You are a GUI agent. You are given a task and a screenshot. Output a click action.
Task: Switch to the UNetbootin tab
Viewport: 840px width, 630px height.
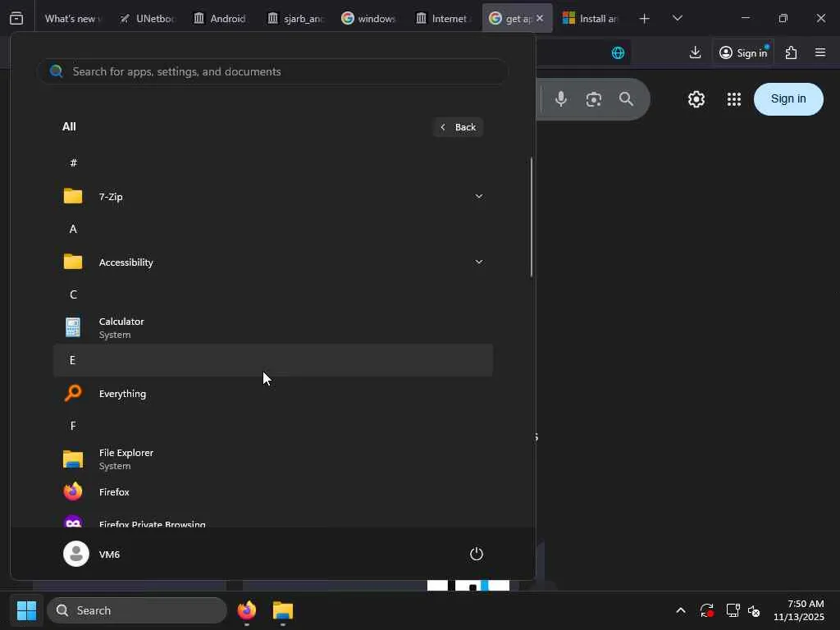(148, 18)
